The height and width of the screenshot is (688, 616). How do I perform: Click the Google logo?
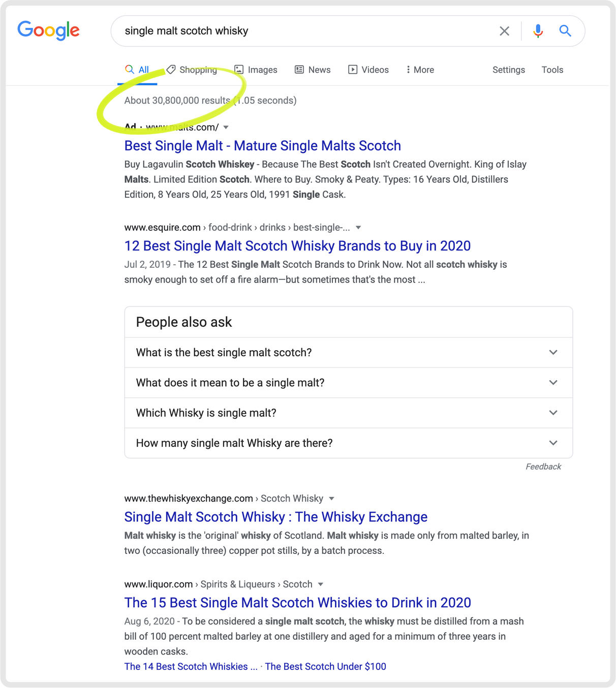[48, 30]
